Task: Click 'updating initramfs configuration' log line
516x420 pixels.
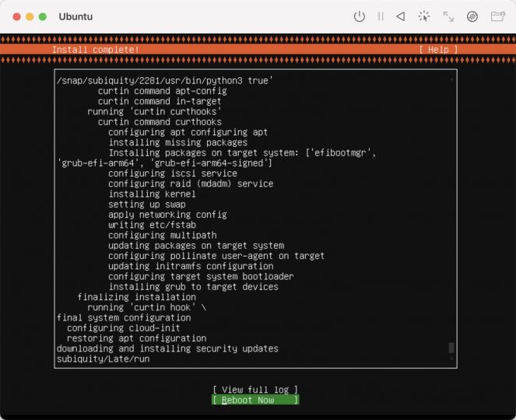Action: [x=191, y=266]
